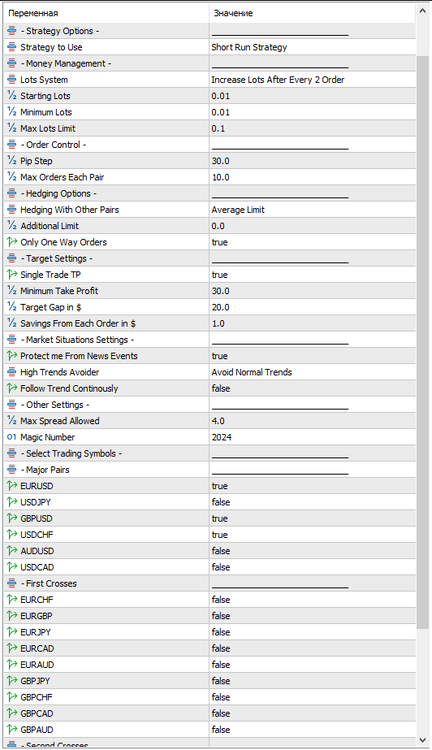432x750 pixels.
Task: Click the vertical scrollbar thumb
Action: click(422, 342)
